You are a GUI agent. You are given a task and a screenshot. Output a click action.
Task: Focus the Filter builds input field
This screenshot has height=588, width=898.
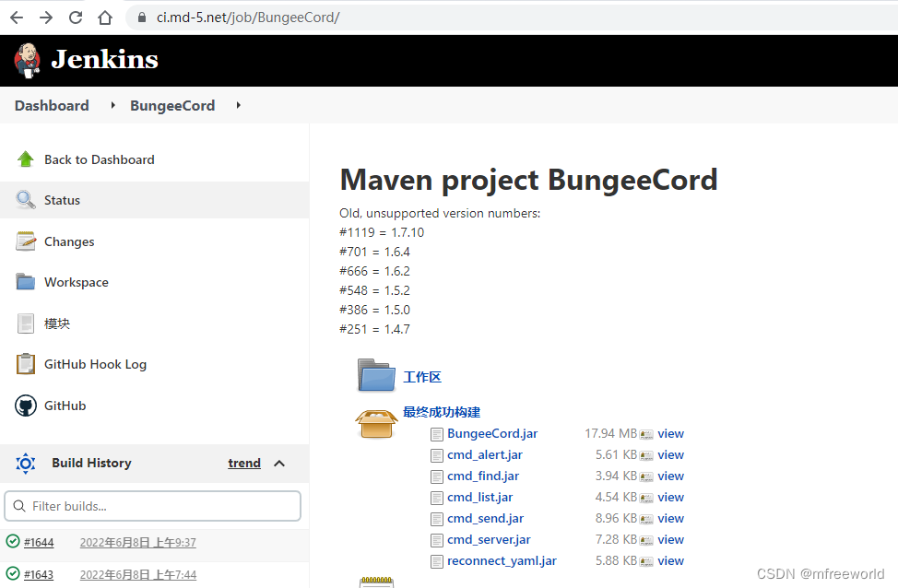tap(152, 506)
